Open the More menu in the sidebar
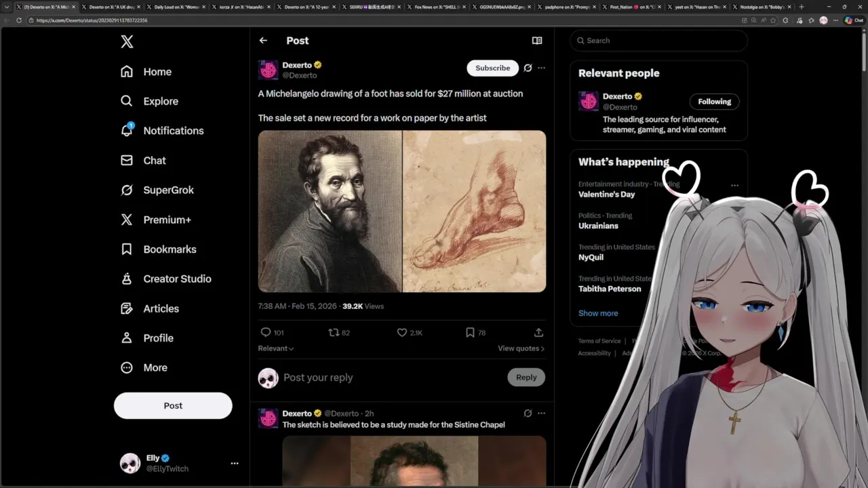The image size is (868, 488). point(143,367)
